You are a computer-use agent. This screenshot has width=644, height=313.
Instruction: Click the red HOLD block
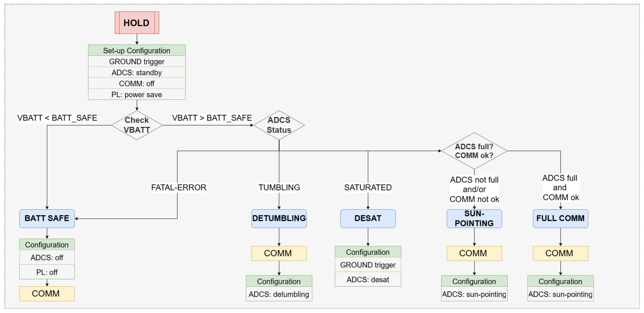pyautogui.click(x=137, y=23)
